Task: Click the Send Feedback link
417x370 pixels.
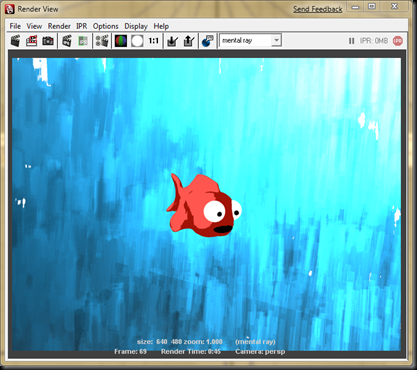Action: [318, 9]
